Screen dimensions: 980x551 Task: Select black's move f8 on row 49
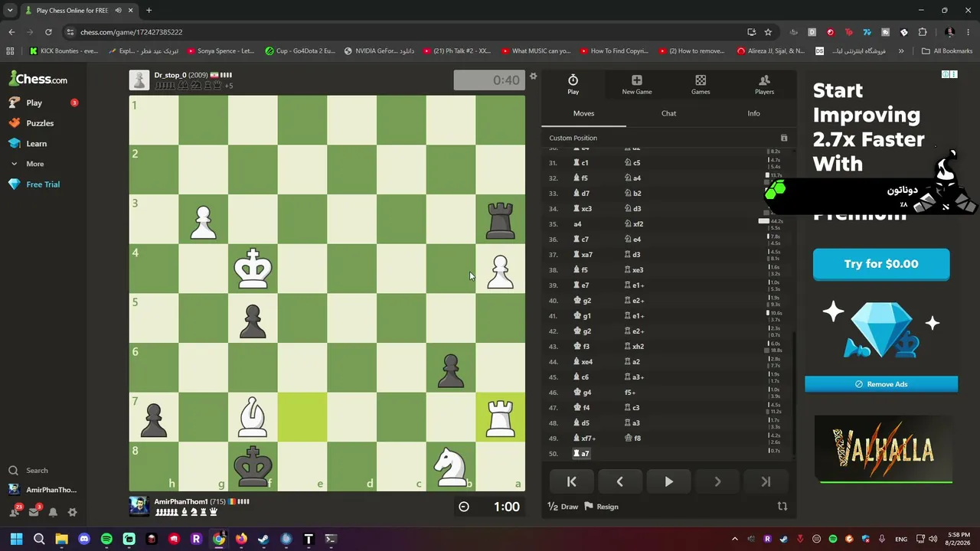[633, 439]
